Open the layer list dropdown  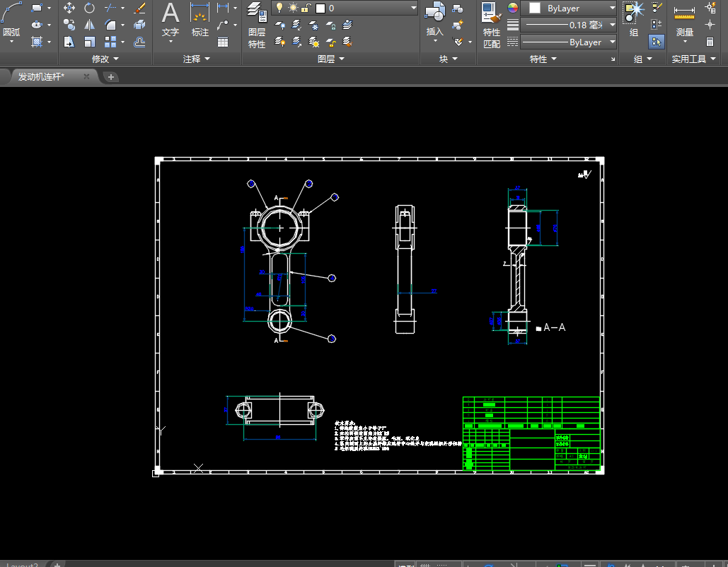pyautogui.click(x=413, y=8)
